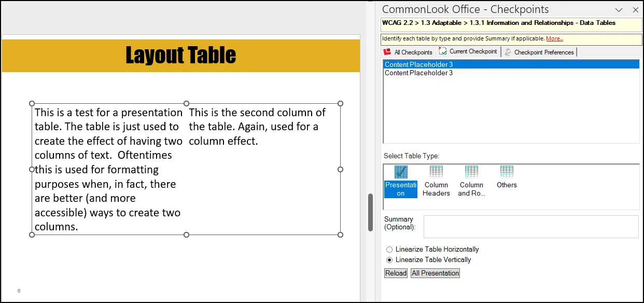The width and height of the screenshot is (644, 303).
Task: Click the Reload button
Action: click(396, 273)
